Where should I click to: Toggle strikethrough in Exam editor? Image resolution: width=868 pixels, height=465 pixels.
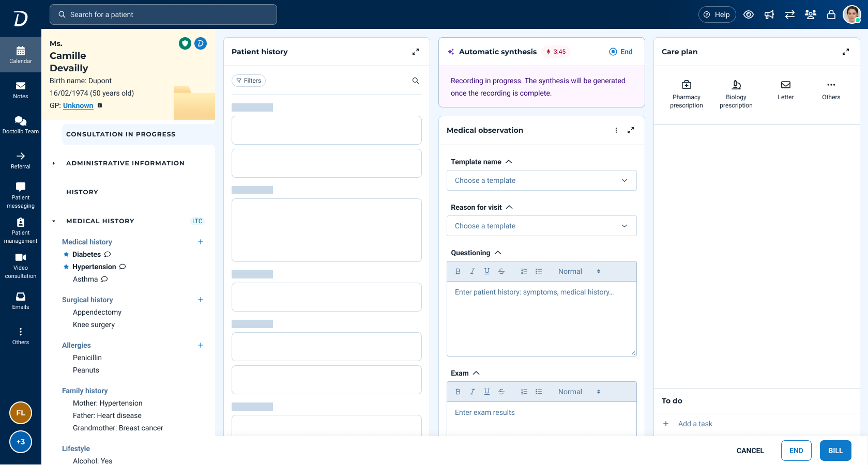pos(501,392)
